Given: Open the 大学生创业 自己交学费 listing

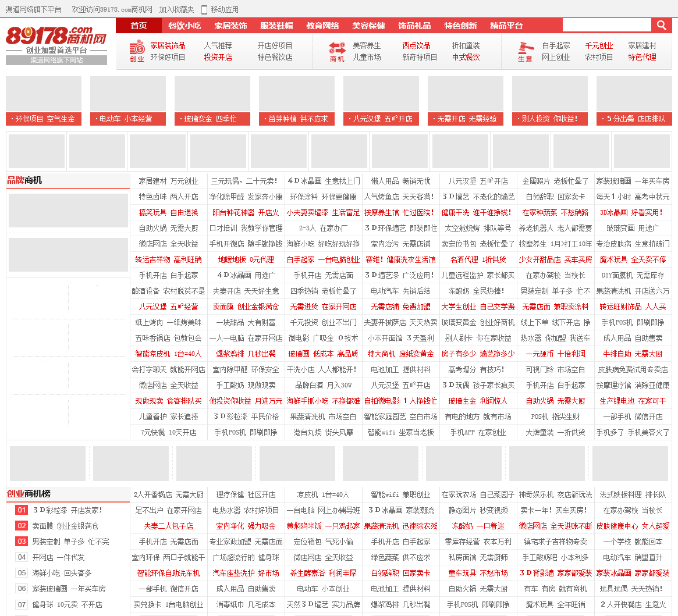Looking at the screenshot, I should click(x=478, y=307).
